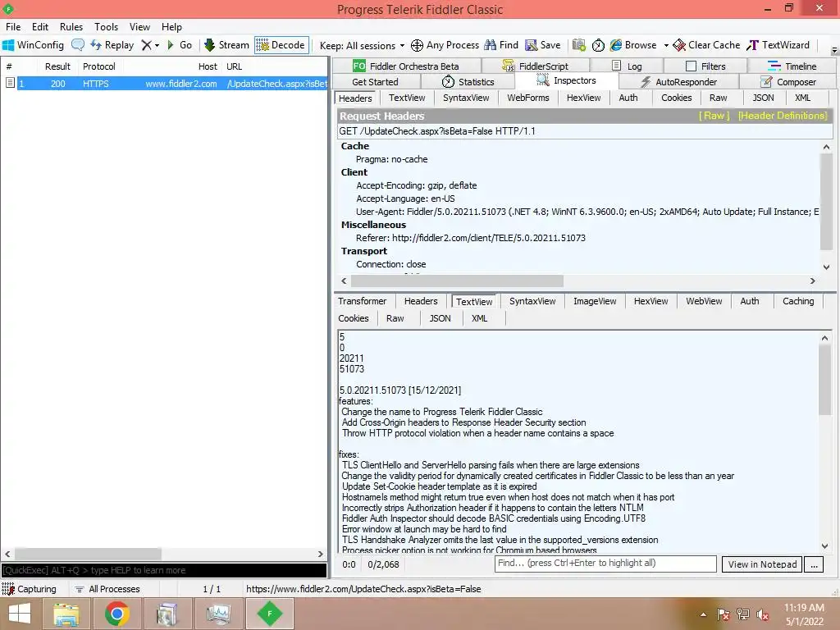Toggle Capturing in status bar
The width and height of the screenshot is (840, 630).
30,589
